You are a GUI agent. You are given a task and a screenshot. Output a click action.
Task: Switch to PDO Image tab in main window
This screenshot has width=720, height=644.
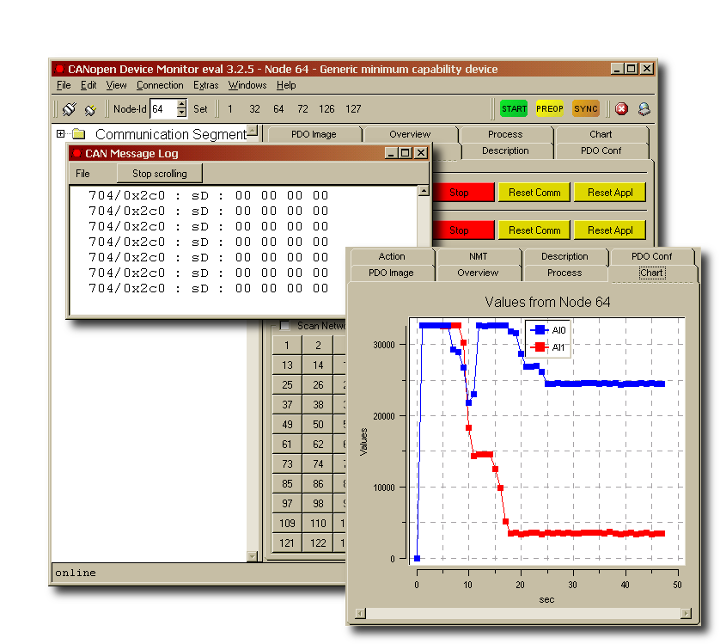coord(314,134)
